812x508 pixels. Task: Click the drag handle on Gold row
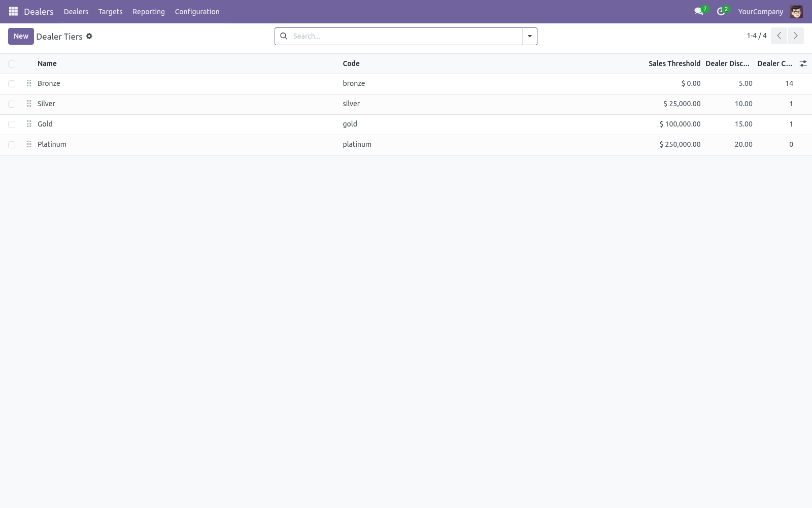pos(29,124)
